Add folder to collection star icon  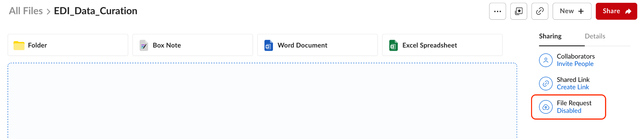pos(519,11)
